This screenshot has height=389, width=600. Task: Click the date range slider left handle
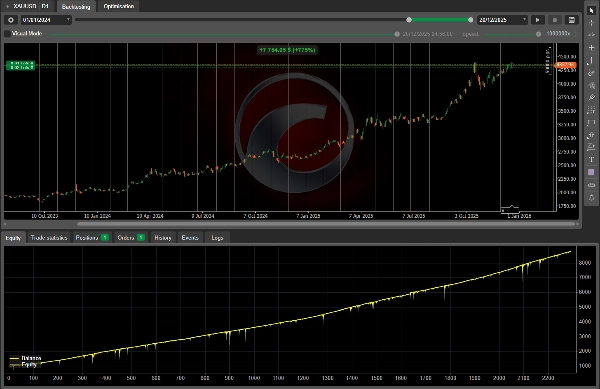coord(409,20)
